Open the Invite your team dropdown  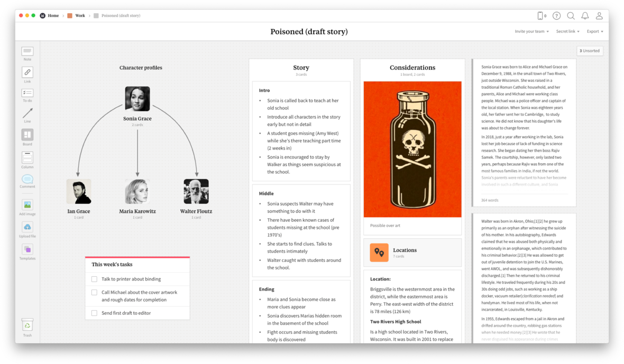pyautogui.click(x=531, y=32)
